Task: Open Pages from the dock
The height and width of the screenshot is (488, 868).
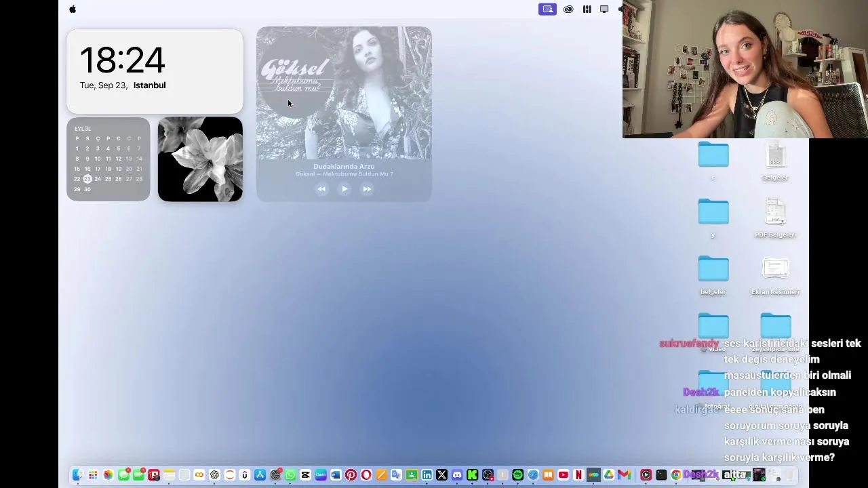Action: (381, 475)
